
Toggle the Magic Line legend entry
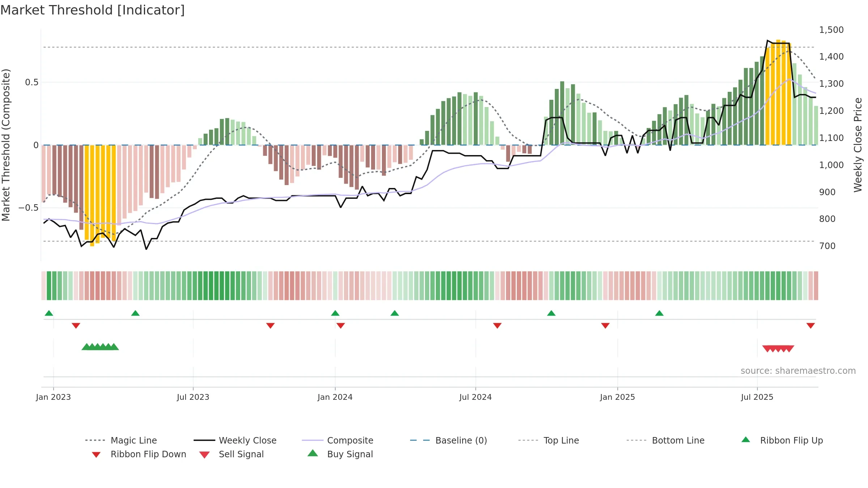coord(121,440)
